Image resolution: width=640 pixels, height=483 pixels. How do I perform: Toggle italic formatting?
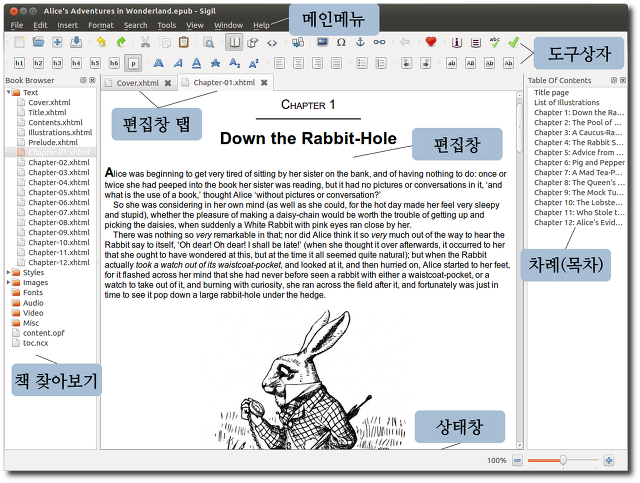tap(178, 63)
